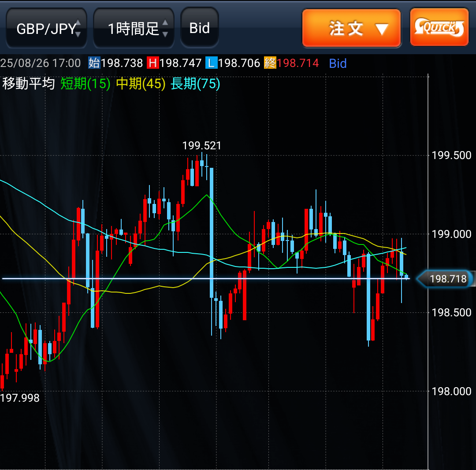The width and height of the screenshot is (476, 470).
Task: Toggle the 短期(15) moving average line
Action: [85, 84]
